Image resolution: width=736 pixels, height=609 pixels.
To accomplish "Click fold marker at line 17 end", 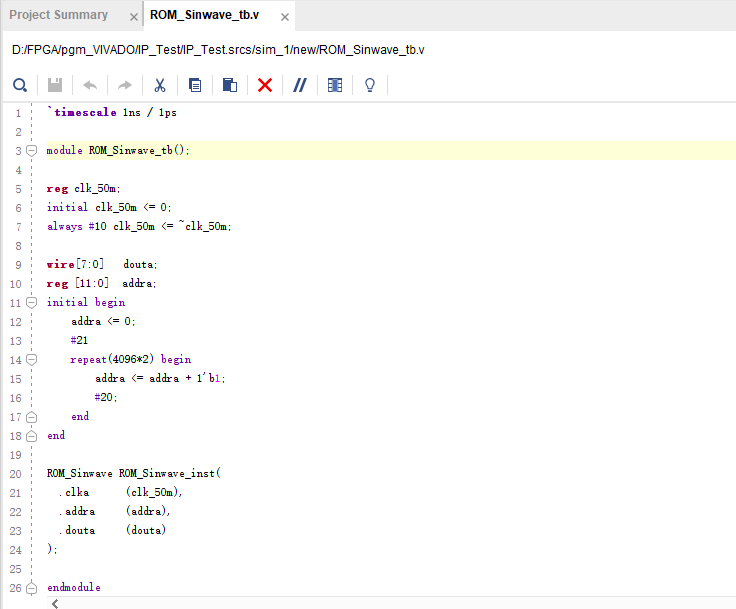I will (31, 417).
